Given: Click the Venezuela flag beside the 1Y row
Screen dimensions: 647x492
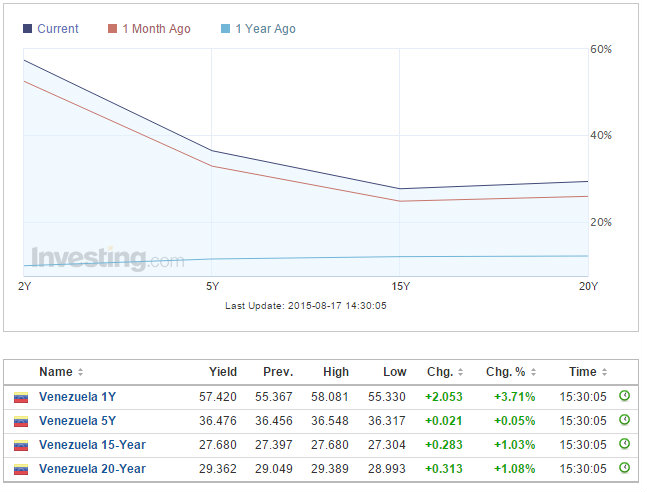Looking at the screenshot, I should pos(21,397).
